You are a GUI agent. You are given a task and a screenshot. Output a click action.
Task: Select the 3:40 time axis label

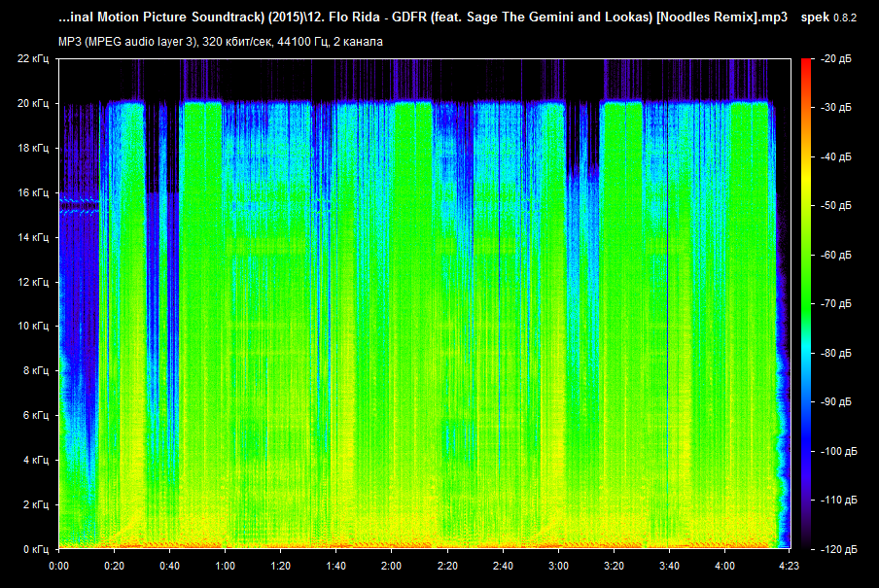[x=669, y=565]
